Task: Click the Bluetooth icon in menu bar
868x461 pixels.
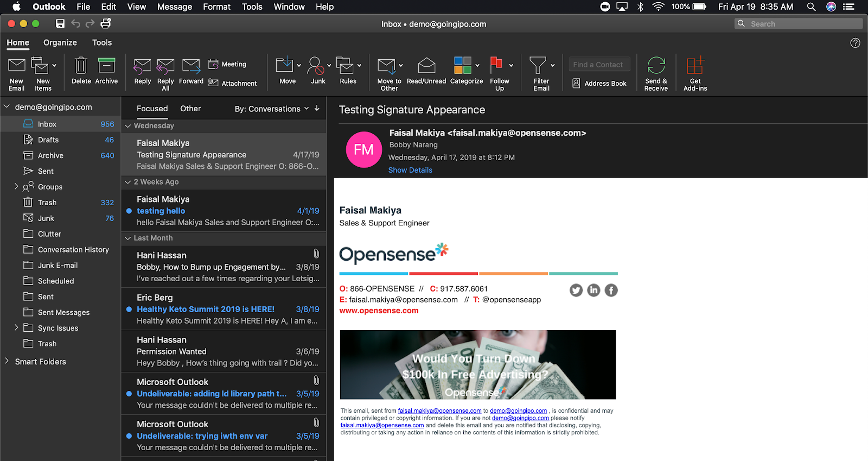Action: [x=640, y=7]
